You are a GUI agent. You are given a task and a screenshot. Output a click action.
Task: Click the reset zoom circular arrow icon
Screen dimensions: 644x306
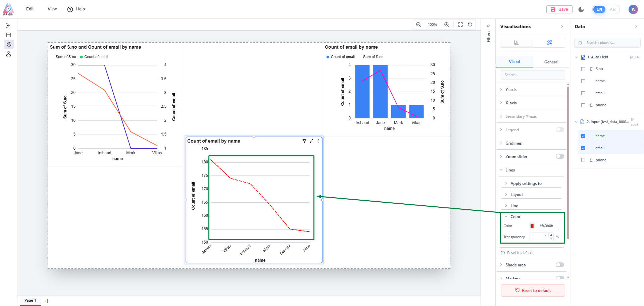coord(470,24)
